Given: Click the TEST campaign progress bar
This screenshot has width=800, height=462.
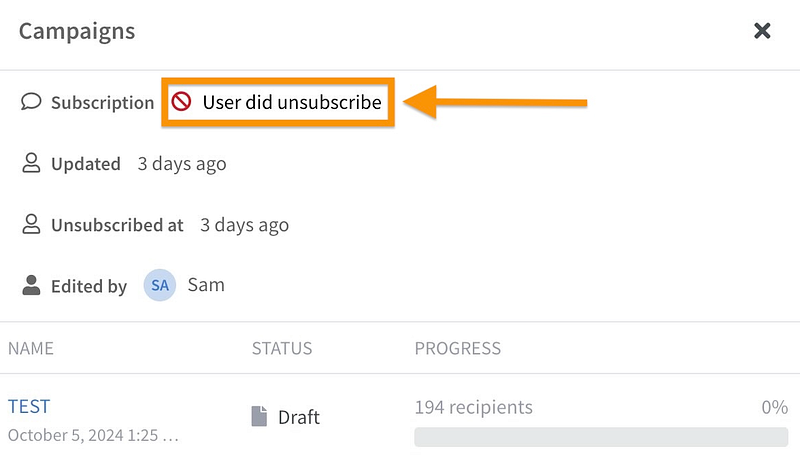Looking at the screenshot, I should pyautogui.click(x=601, y=437).
